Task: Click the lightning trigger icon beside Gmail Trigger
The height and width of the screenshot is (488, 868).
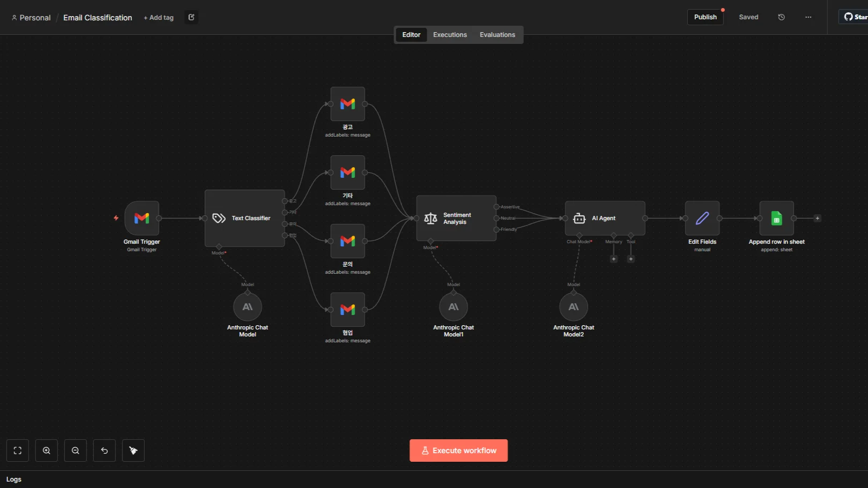Action: tap(116, 218)
